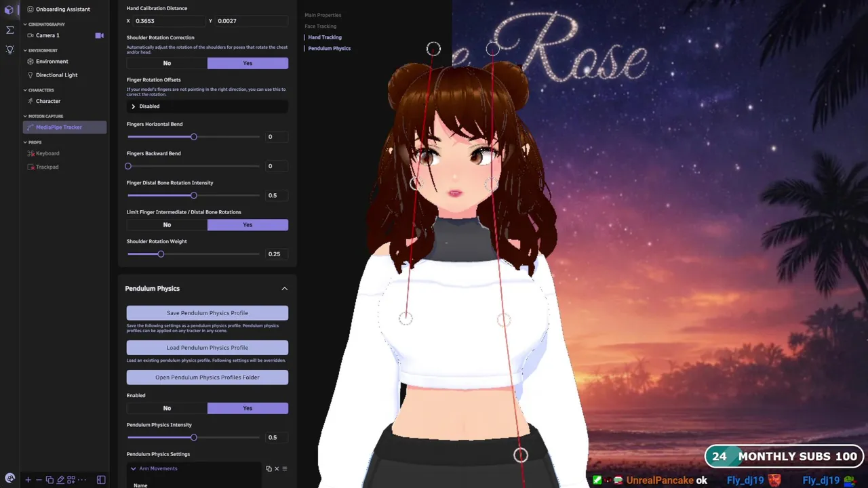Image resolution: width=868 pixels, height=488 pixels.
Task: Click Open Pendulum Physics Profiles Folder
Action: (x=207, y=377)
